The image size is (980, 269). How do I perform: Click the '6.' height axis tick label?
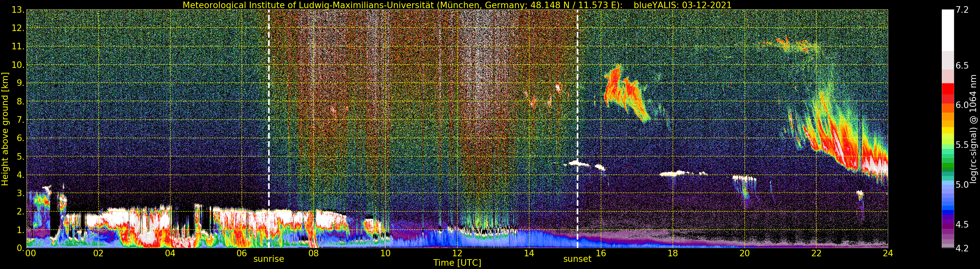pos(21,138)
